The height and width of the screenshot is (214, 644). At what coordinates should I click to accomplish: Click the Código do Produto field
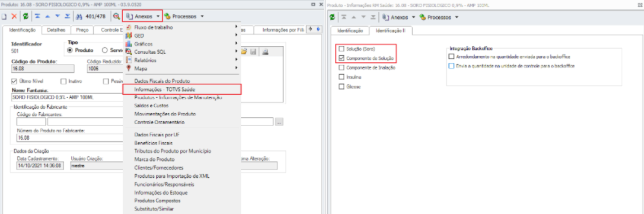pyautogui.click(x=43, y=68)
